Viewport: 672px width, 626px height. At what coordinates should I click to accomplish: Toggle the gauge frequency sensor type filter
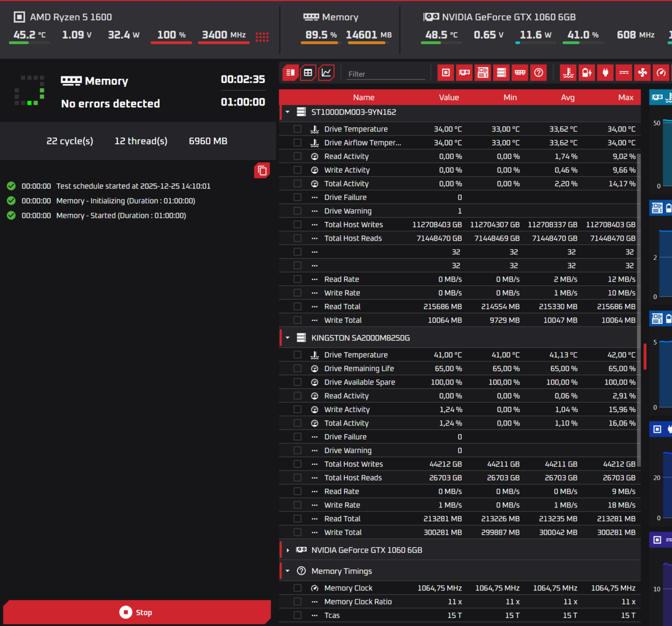(661, 72)
